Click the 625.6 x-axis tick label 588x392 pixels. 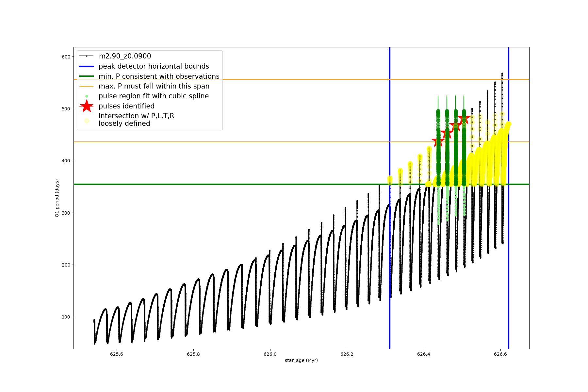point(116,354)
